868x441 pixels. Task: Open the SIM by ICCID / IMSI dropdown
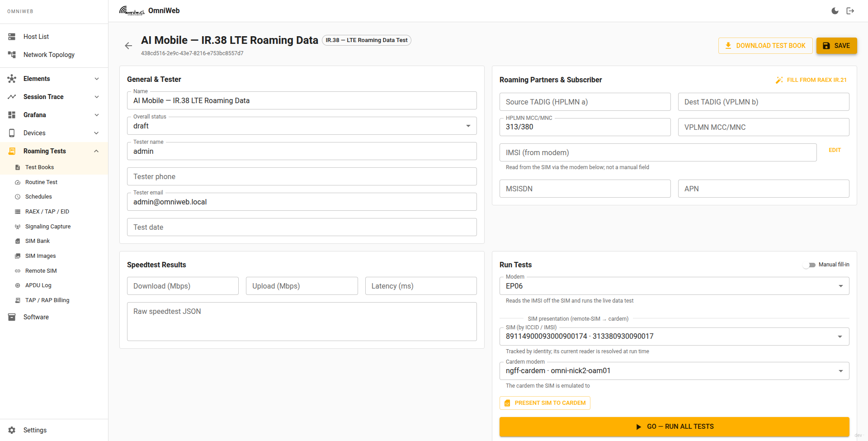(x=674, y=337)
